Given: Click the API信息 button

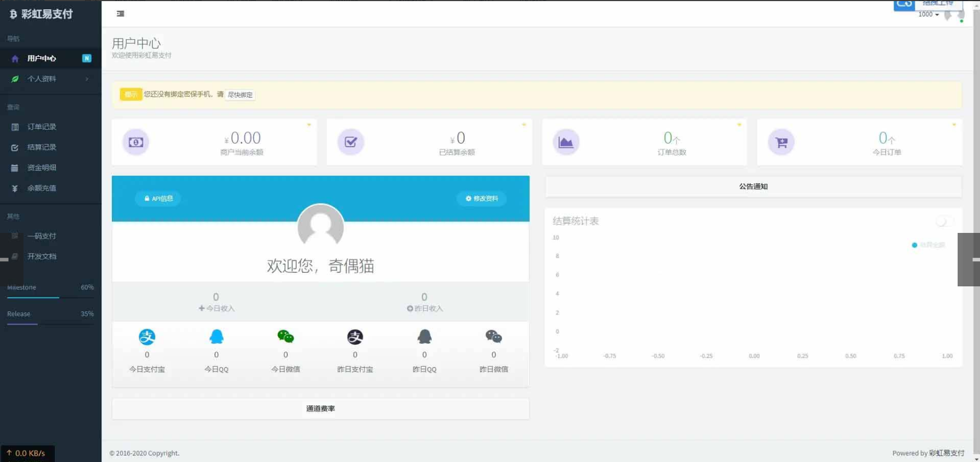Looking at the screenshot, I should tap(158, 199).
